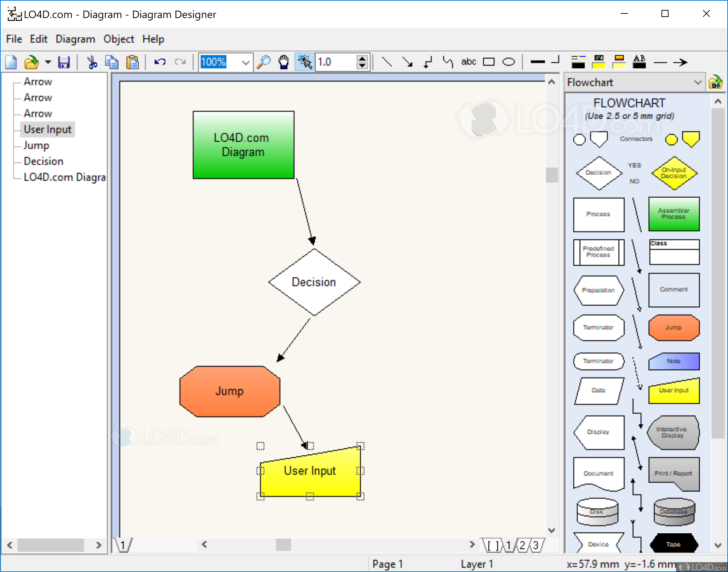The width and height of the screenshot is (728, 572).
Task: Open the Diagram menu
Action: tap(75, 39)
